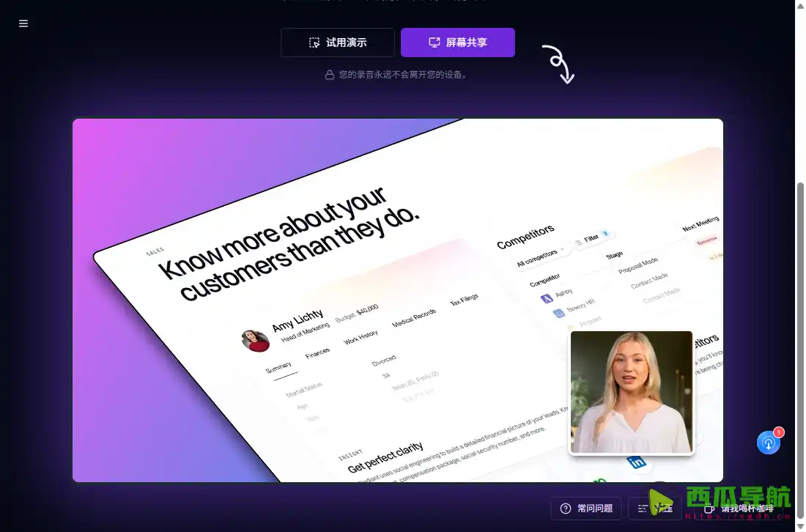Open the hamburger menu
This screenshot has width=806, height=532.
23,23
